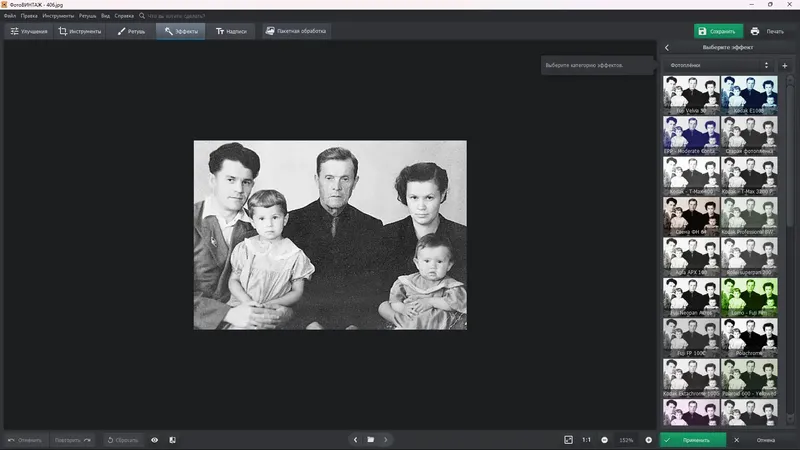Select the Kodak T-Max 400 effect
The height and width of the screenshot is (450, 800).
(691, 176)
